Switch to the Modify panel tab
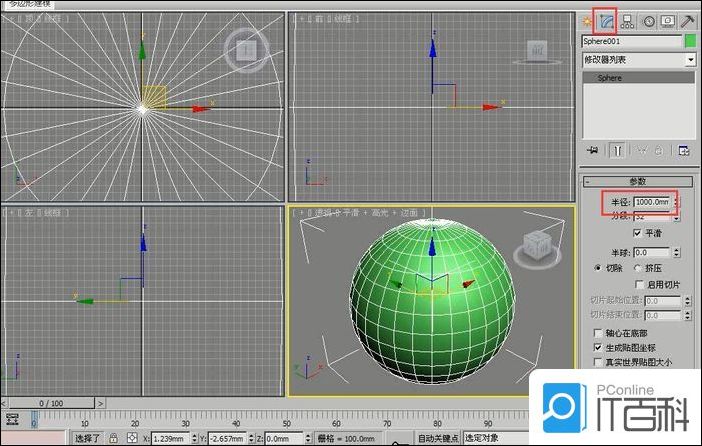Screen dimensions: 702x446 coord(607,20)
